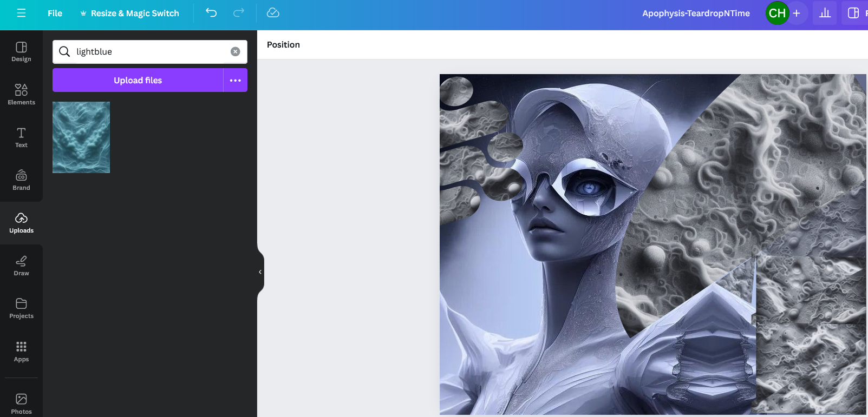The height and width of the screenshot is (417, 868).
Task: Edit the Apophysis-TeardropNTime design title
Action: [696, 13]
